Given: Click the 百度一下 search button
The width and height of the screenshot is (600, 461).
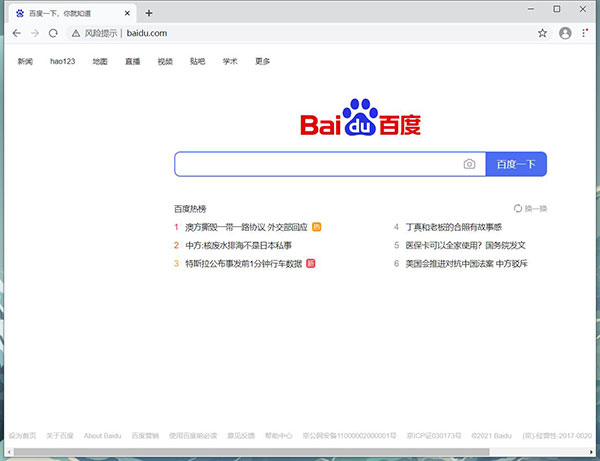Looking at the screenshot, I should 516,164.
